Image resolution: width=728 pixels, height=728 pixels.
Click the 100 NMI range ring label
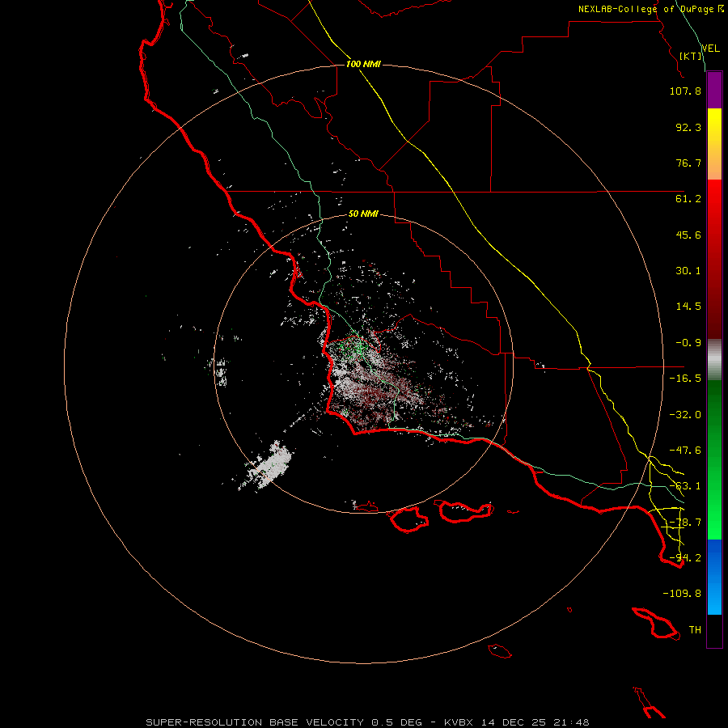[x=363, y=64]
